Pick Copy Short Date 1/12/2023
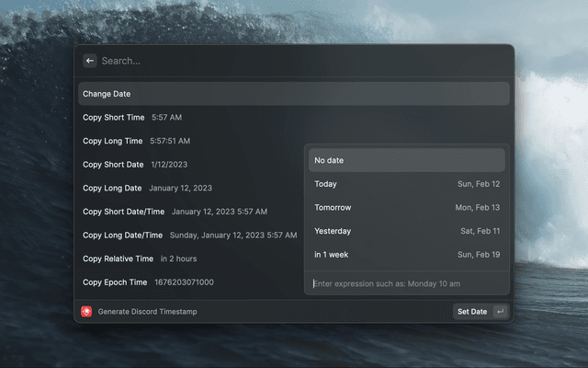 [x=135, y=165]
